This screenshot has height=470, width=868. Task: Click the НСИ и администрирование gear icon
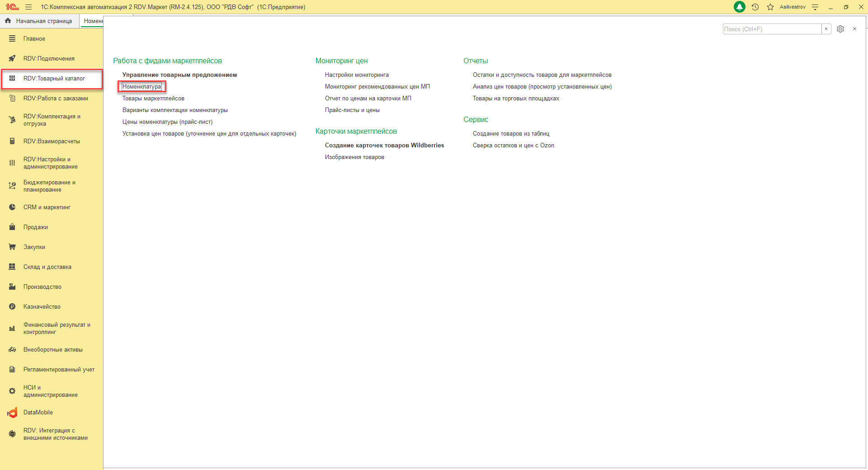(x=12, y=391)
